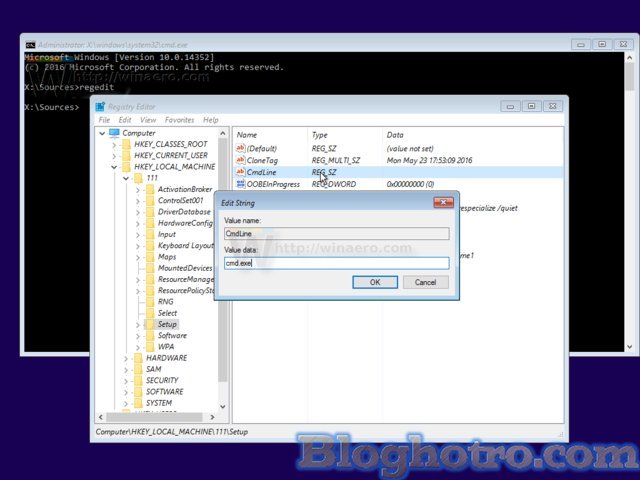
Task: Click the cmd.exe window title icon
Action: point(30,44)
